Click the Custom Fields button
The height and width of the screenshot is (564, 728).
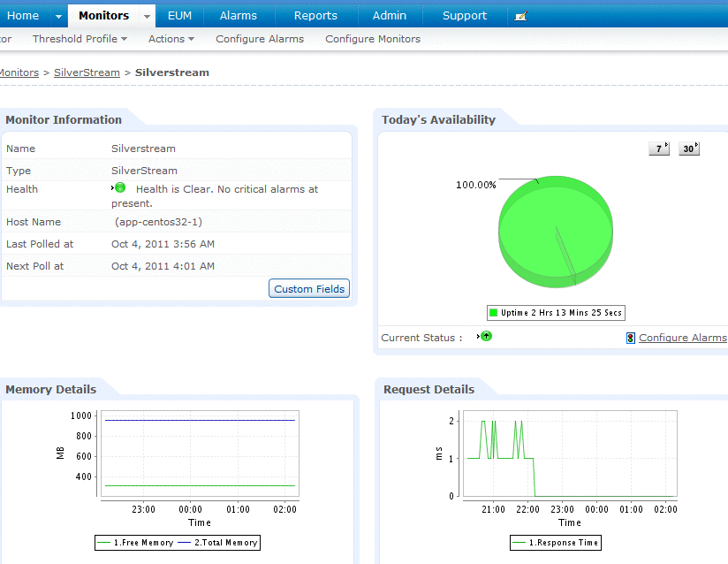click(308, 288)
